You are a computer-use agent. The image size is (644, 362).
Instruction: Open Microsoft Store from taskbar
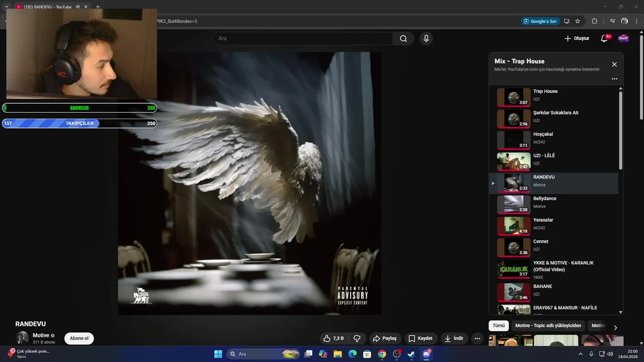367,354
